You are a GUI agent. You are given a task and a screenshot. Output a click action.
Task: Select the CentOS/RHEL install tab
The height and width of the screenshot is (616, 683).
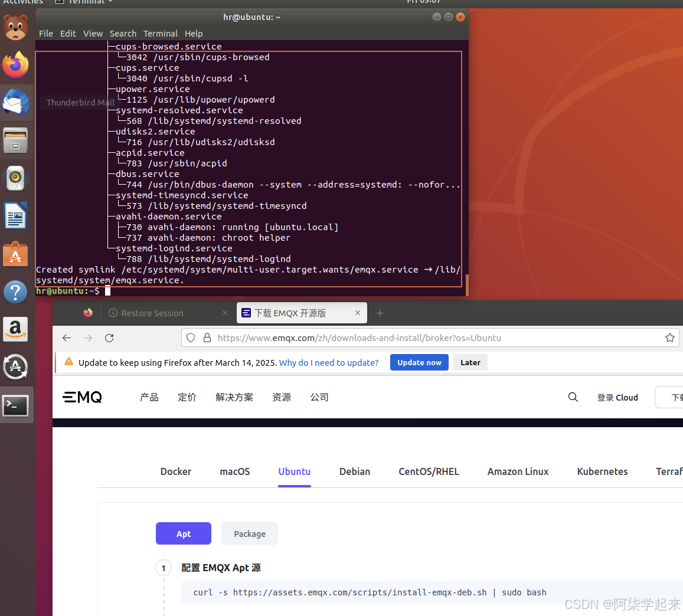429,471
